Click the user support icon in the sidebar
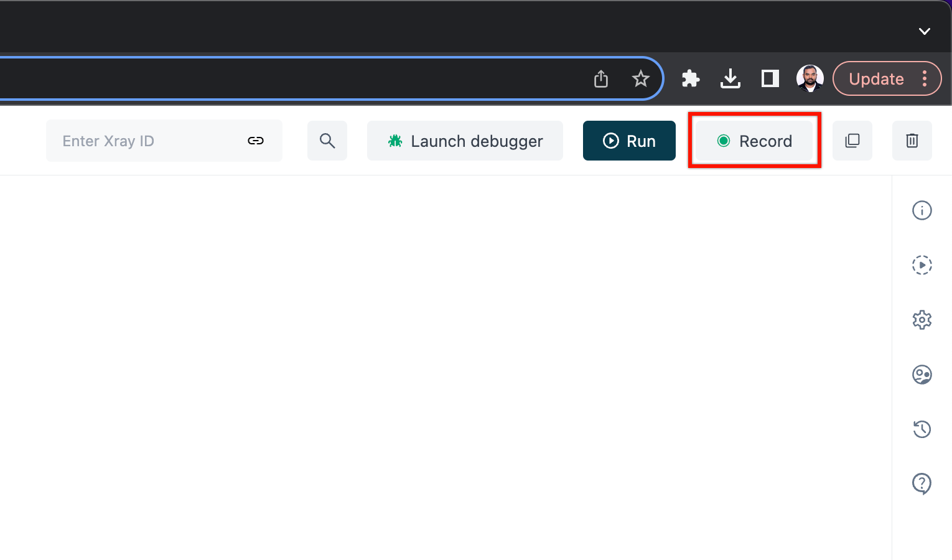 [x=922, y=375]
